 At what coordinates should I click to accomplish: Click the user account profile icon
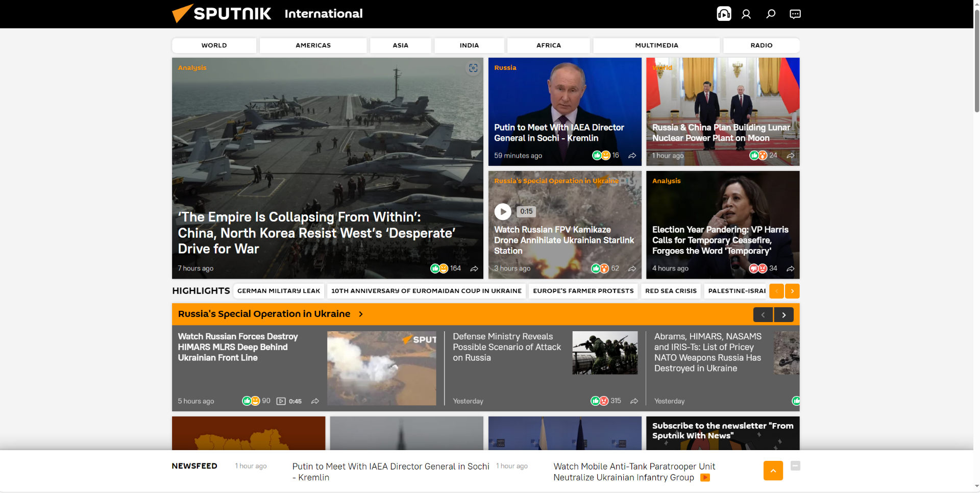[746, 14]
